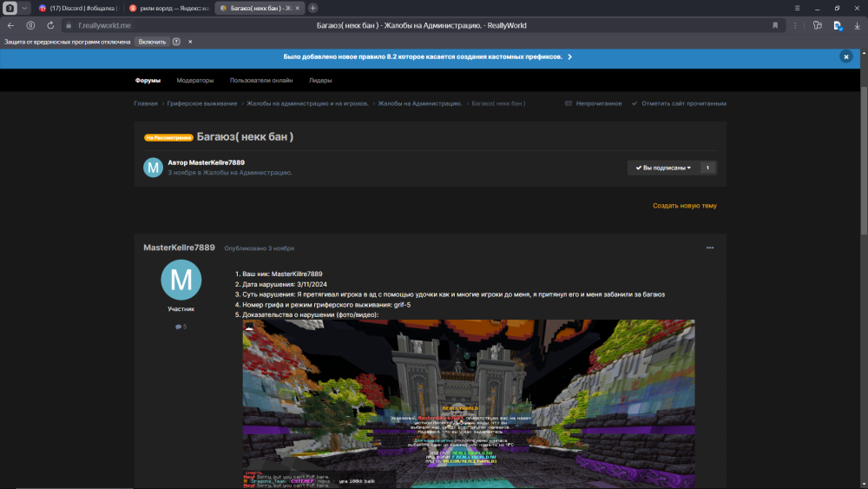
Task: Close the Багаюз forum tab
Action: (x=297, y=9)
